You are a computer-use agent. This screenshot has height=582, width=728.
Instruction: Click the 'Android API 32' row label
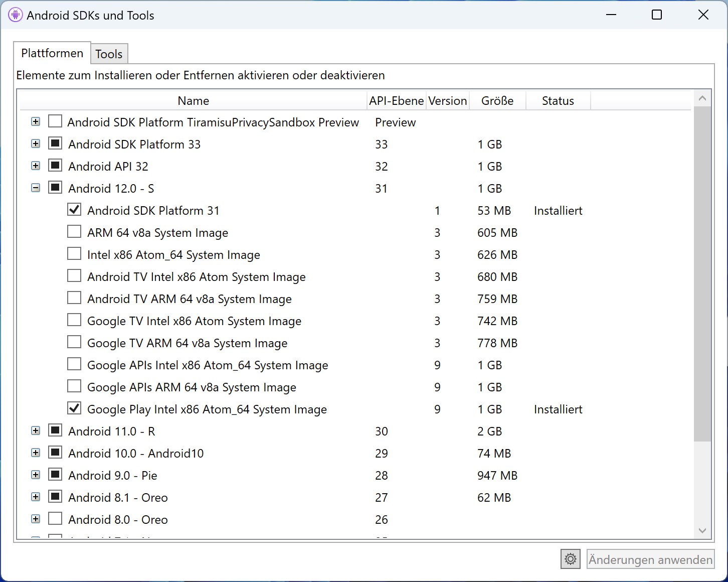[x=108, y=167]
